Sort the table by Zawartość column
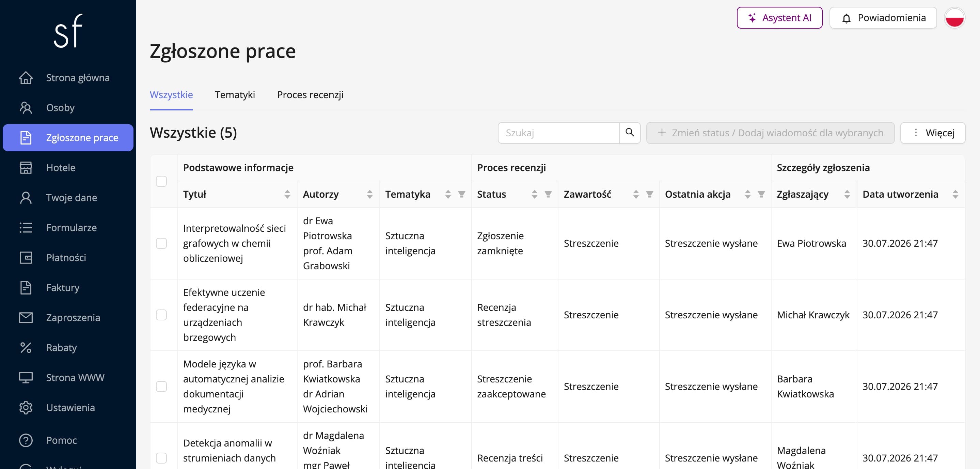 point(636,195)
